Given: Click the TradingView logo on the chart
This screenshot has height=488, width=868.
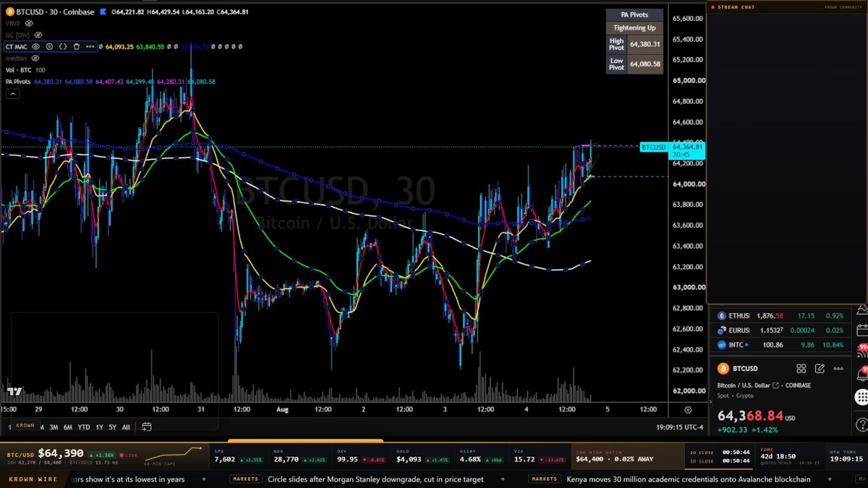Looking at the screenshot, I should click(14, 392).
